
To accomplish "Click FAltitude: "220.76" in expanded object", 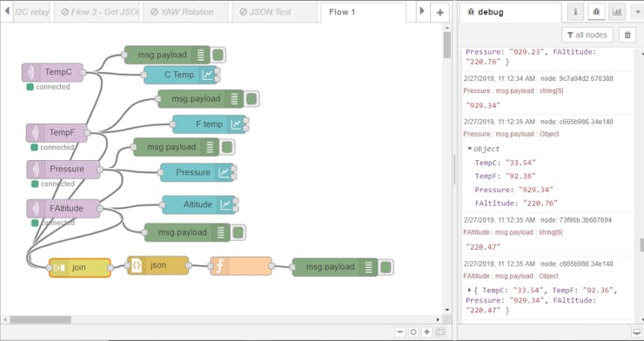I will point(516,204).
